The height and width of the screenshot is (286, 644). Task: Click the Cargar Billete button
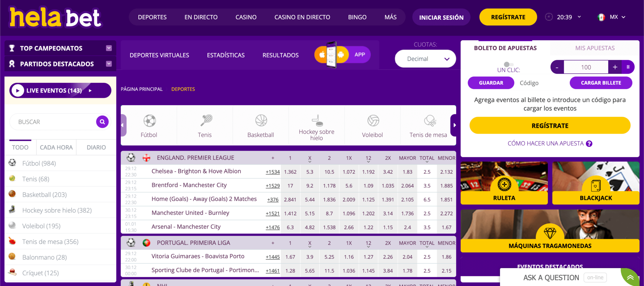coord(601,83)
